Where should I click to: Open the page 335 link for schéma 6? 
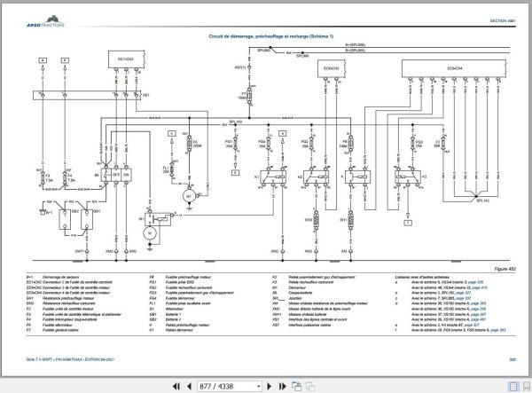point(475,282)
